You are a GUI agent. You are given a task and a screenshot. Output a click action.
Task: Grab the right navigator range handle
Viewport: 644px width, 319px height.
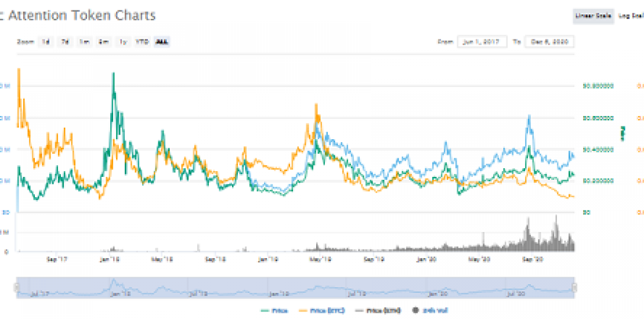pyautogui.click(x=574, y=287)
